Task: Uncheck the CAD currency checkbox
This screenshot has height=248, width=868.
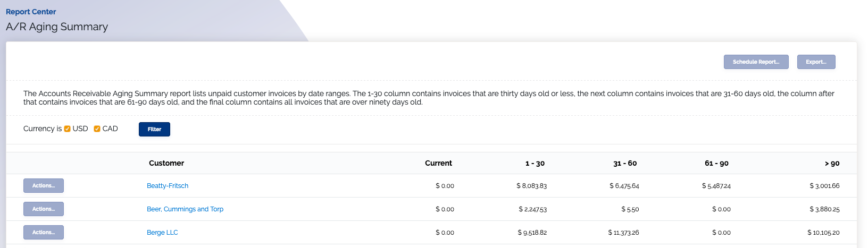Action: 97,129
